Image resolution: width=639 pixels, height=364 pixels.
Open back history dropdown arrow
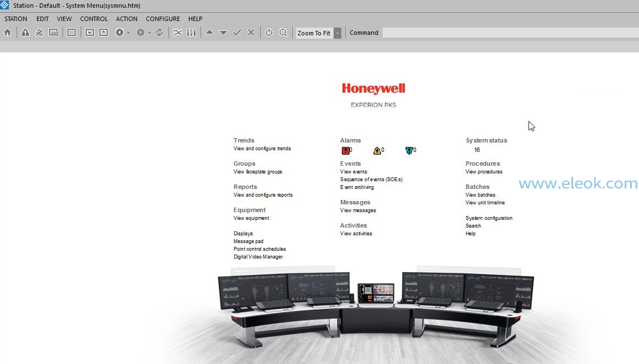(128, 33)
